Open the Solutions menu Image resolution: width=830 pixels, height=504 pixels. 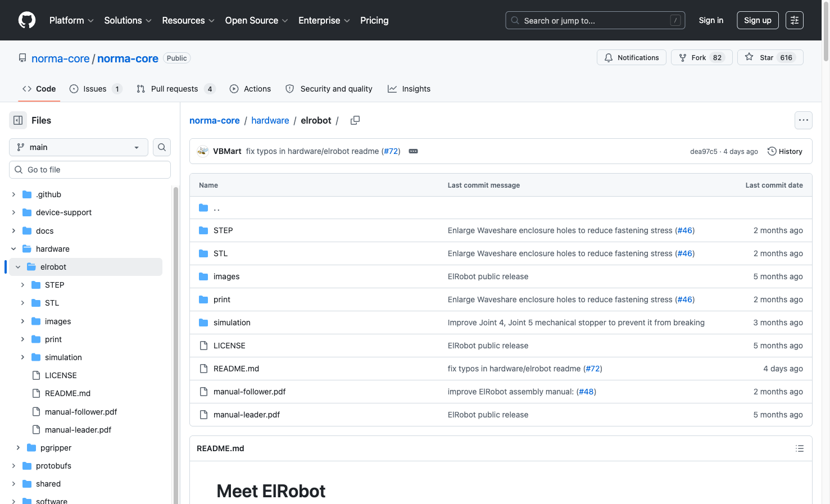(x=128, y=20)
